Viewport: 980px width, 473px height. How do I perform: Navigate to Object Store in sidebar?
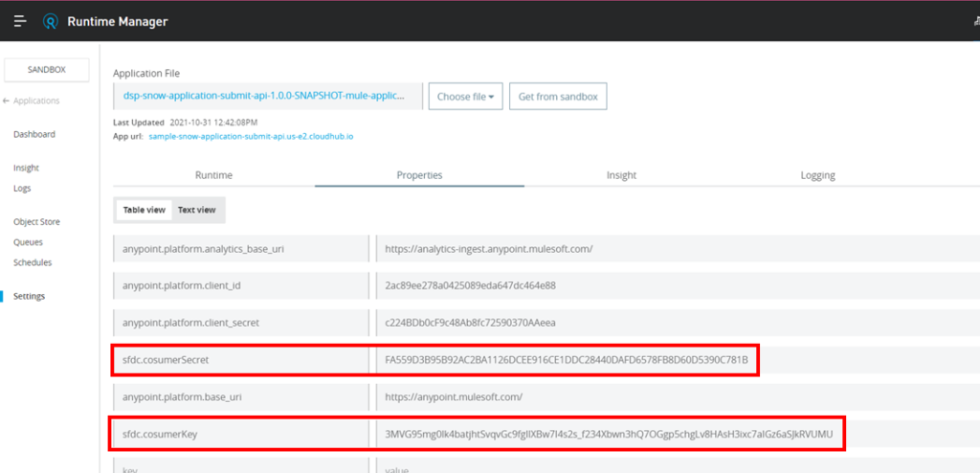click(x=36, y=222)
